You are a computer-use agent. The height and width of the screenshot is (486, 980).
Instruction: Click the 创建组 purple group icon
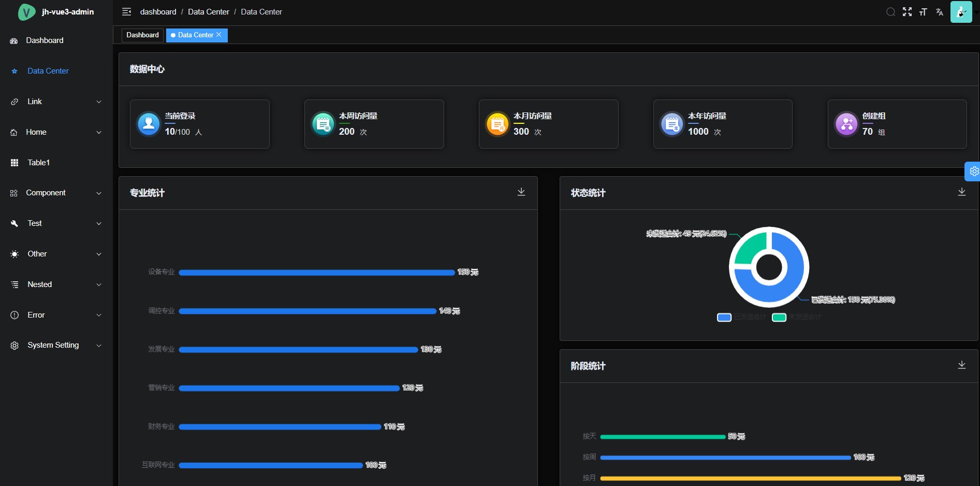tap(846, 124)
